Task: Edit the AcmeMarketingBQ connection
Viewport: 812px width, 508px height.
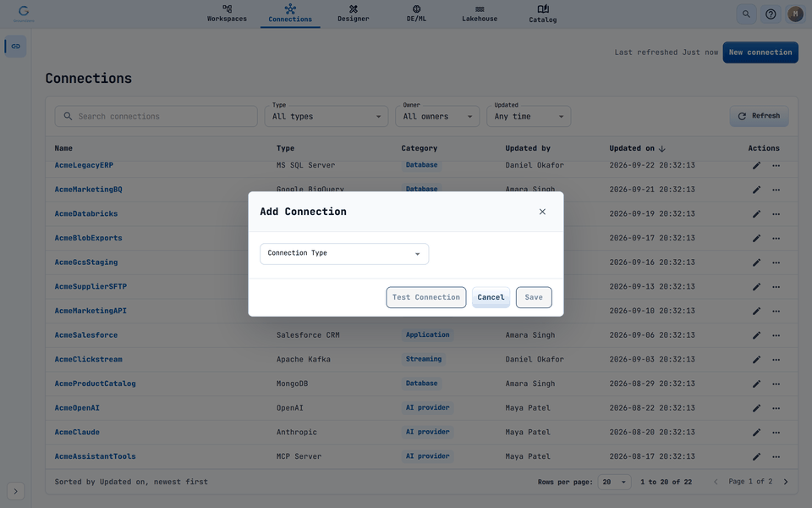Action: (x=756, y=190)
